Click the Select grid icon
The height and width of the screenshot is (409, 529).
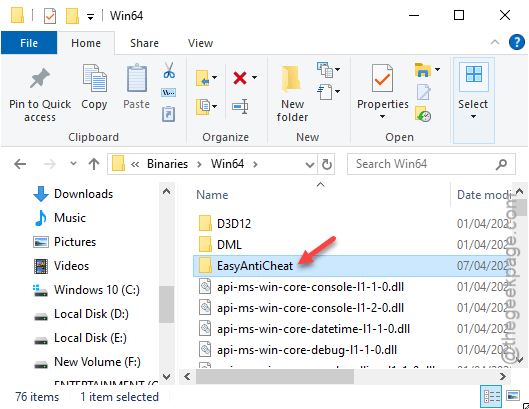(473, 75)
